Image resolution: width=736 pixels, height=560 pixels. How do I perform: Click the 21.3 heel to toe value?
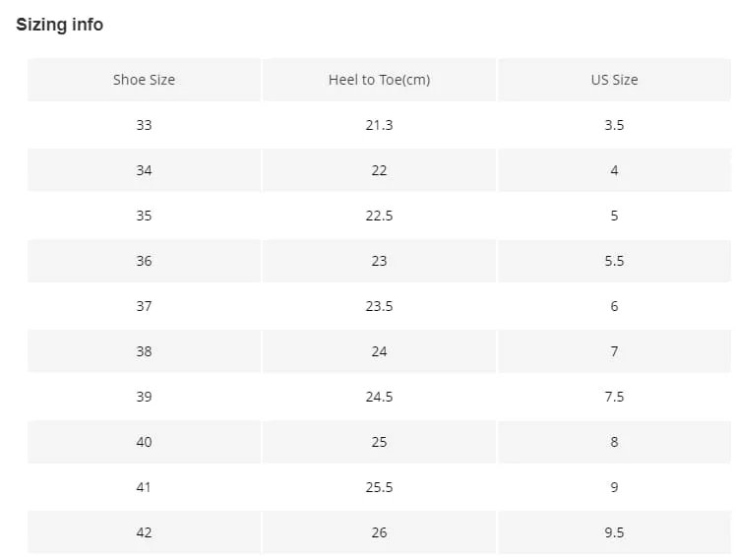379,125
